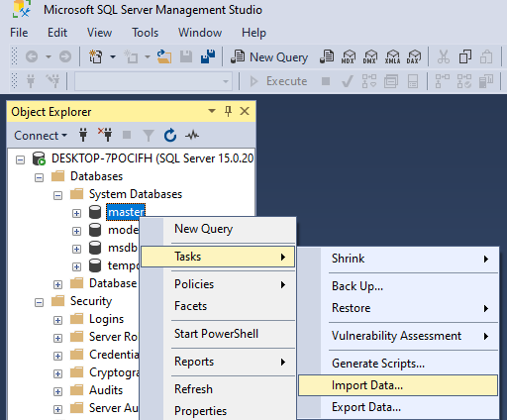Expand the msdb database node
This screenshot has width=507, height=420.
coord(76,249)
